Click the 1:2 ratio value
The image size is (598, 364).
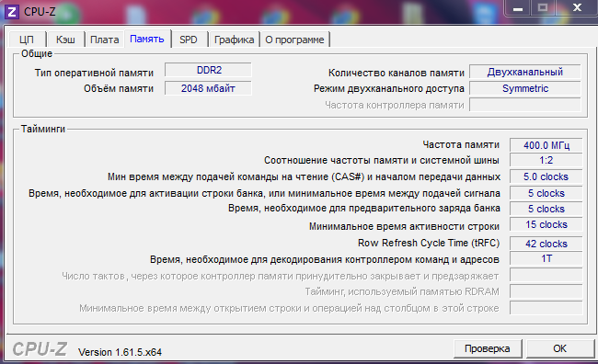pos(546,160)
